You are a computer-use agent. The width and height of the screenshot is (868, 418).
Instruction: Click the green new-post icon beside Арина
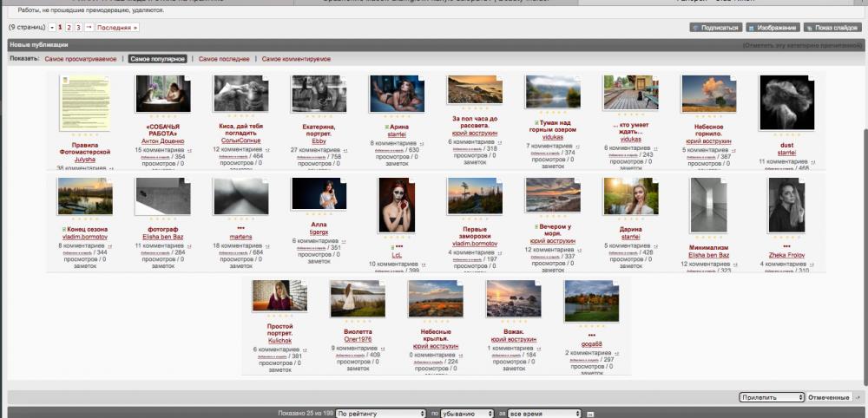point(387,127)
